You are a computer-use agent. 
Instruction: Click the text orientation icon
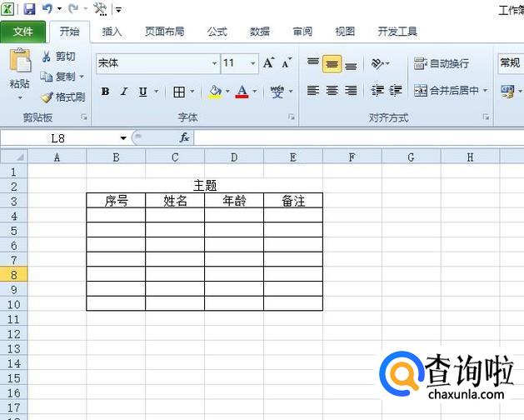pyautogui.click(x=377, y=62)
